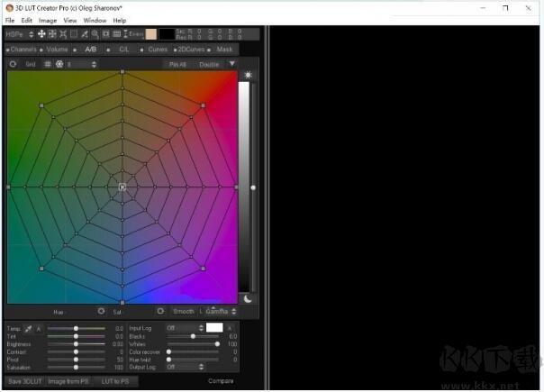Screen dimensions: 544x392
Task: Click the Save 3DLUT button
Action: coord(24,381)
